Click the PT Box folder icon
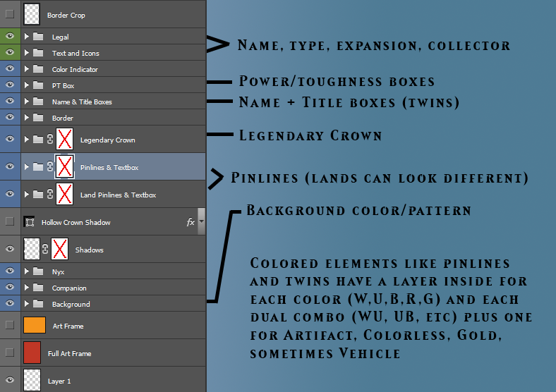Screen dimensions: 556x392 pyautogui.click(x=38, y=85)
